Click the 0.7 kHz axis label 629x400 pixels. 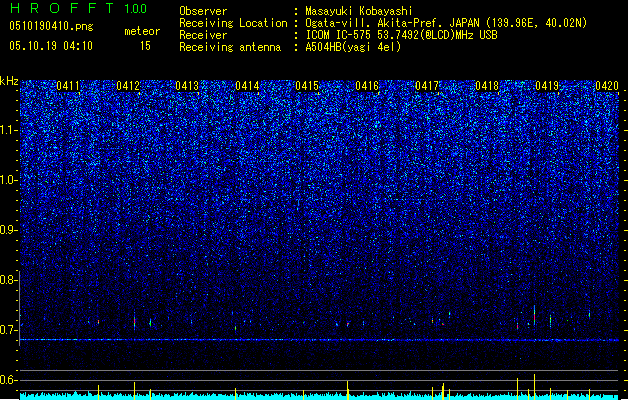pos(8,330)
